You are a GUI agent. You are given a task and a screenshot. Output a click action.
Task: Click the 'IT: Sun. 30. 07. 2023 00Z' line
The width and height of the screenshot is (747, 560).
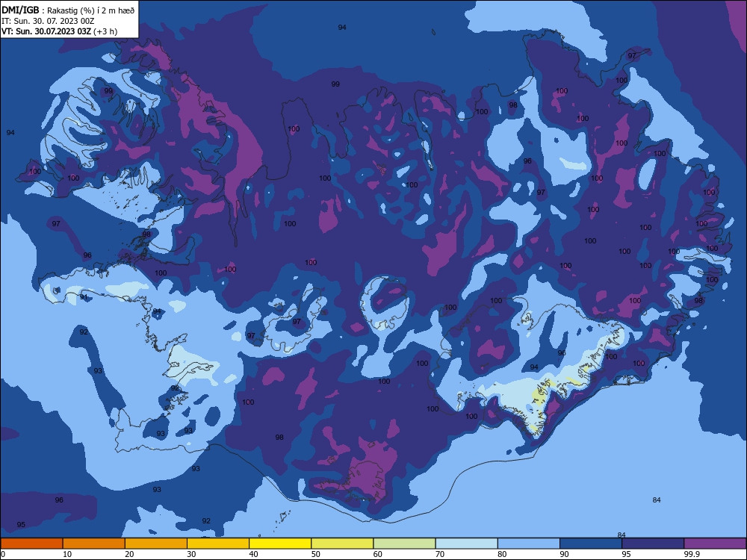(x=48, y=21)
